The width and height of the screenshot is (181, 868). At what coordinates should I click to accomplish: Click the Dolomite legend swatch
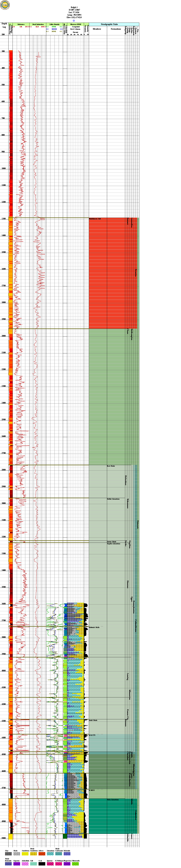[67, 854]
